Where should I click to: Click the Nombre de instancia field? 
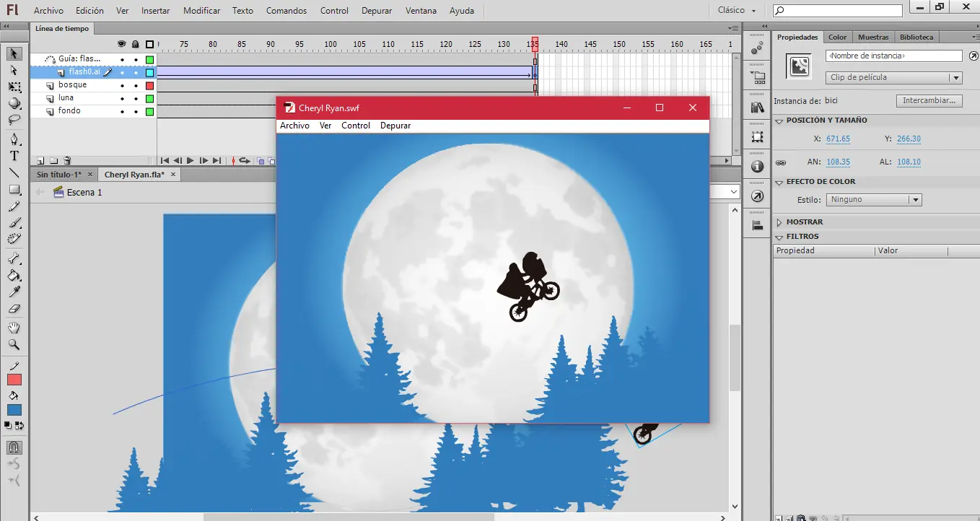[x=893, y=56]
